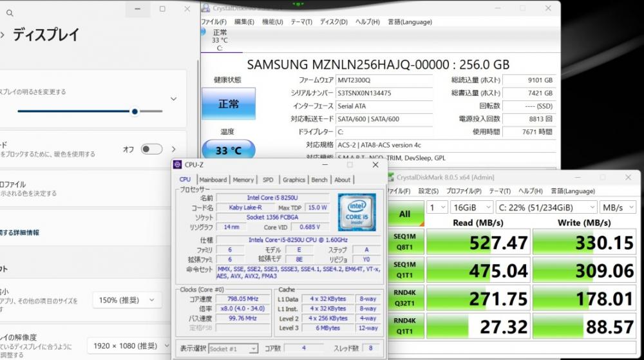The width and height of the screenshot is (644, 360).
Task: Toggle the night light switch set to オフ
Action: pos(151,149)
